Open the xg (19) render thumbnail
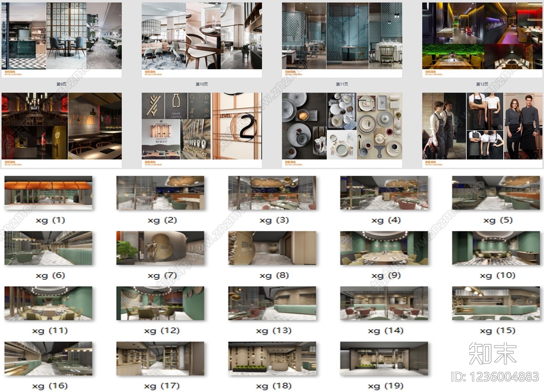The width and height of the screenshot is (544, 392). [x=384, y=359]
